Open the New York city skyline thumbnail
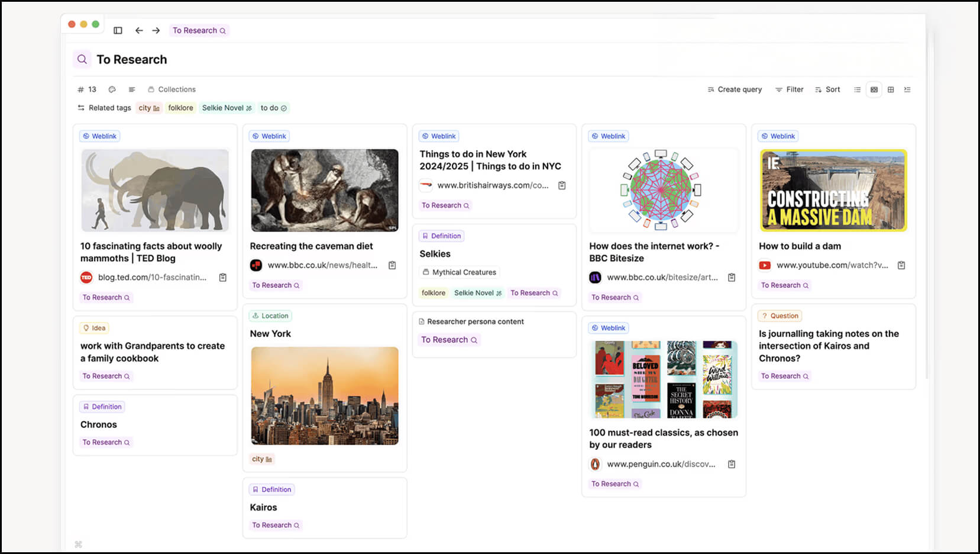This screenshot has width=980, height=554. pos(325,395)
